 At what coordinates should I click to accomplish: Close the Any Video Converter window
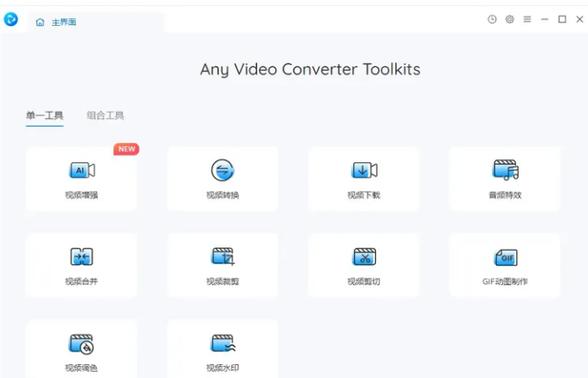[x=579, y=19]
